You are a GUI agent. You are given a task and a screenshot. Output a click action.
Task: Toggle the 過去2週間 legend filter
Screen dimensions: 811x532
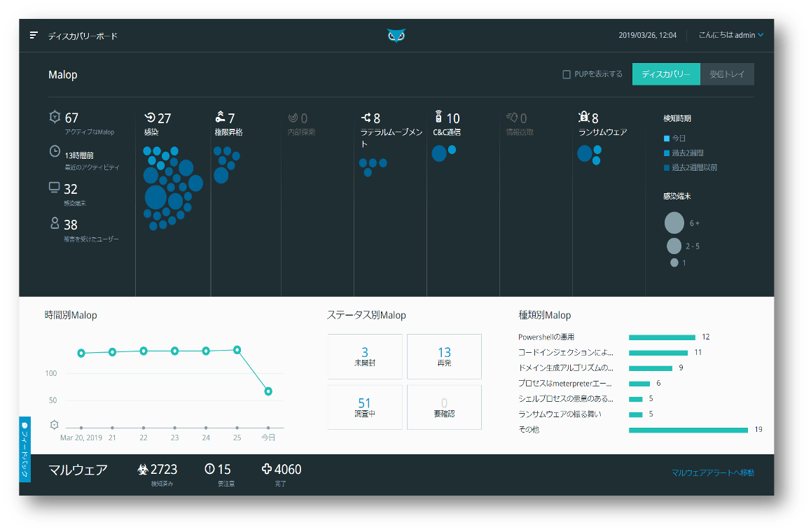pyautogui.click(x=684, y=153)
